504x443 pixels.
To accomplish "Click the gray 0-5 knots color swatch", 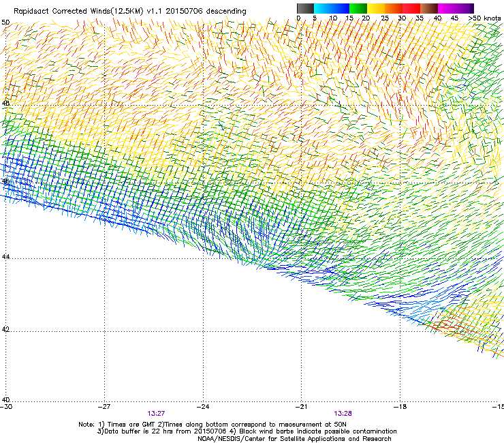I will [x=305, y=8].
